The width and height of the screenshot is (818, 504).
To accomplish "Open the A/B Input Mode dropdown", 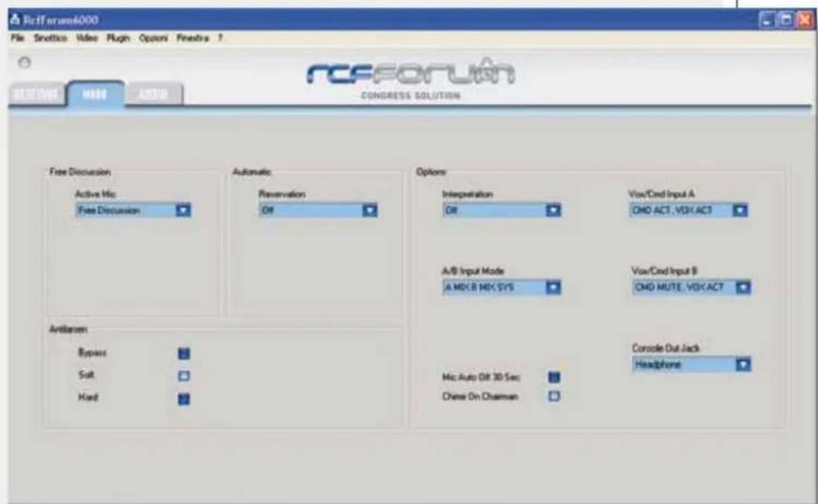I will pyautogui.click(x=502, y=288).
